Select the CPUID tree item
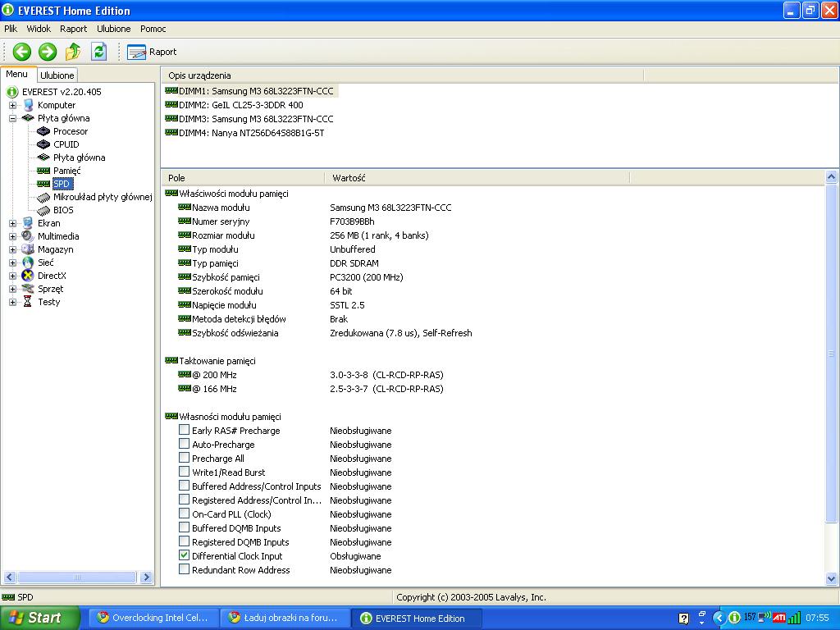 66,144
